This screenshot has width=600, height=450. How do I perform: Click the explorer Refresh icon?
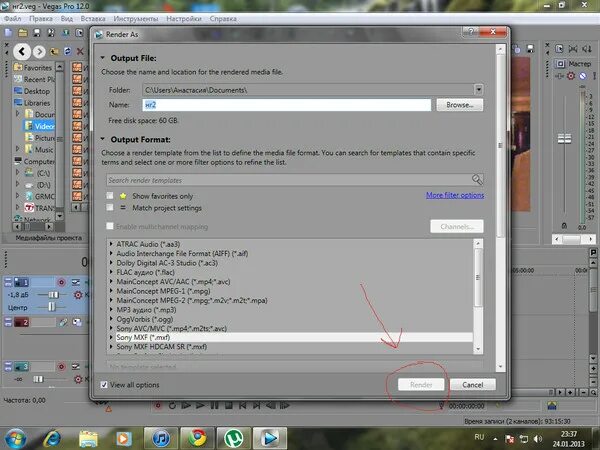(x=67, y=51)
